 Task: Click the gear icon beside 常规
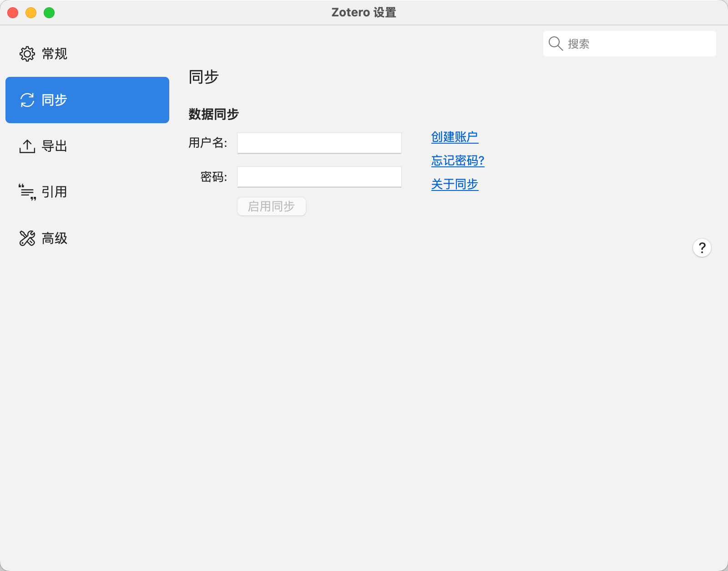click(27, 54)
